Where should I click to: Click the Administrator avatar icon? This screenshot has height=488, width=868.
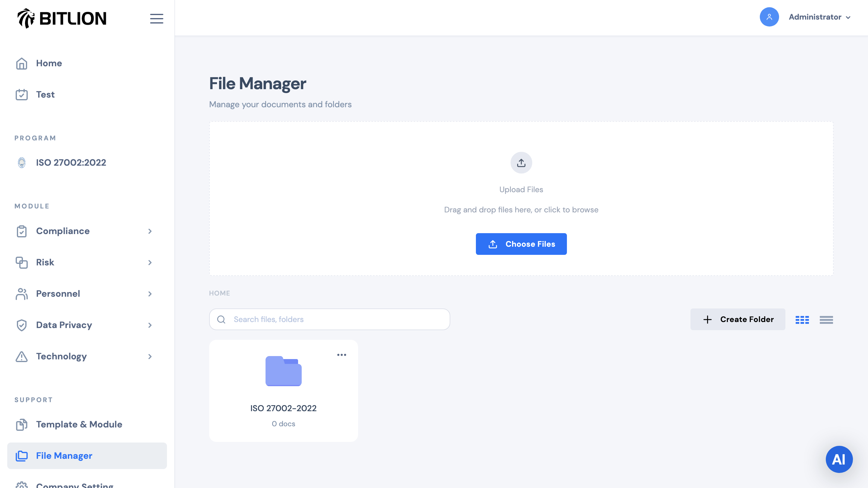769,17
